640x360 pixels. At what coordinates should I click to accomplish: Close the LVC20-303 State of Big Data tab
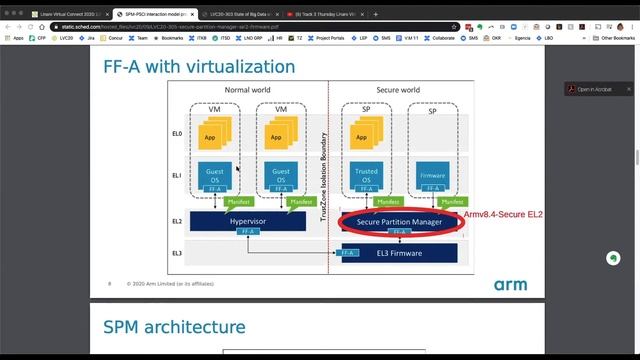click(277, 14)
